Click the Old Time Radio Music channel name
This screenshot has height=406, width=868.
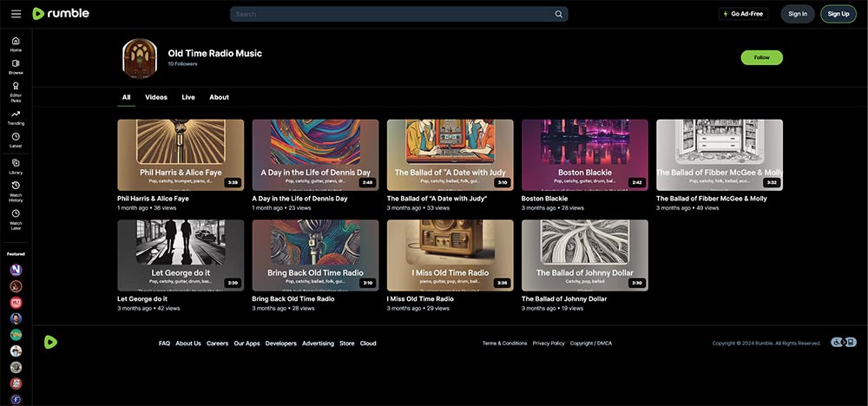coord(214,54)
